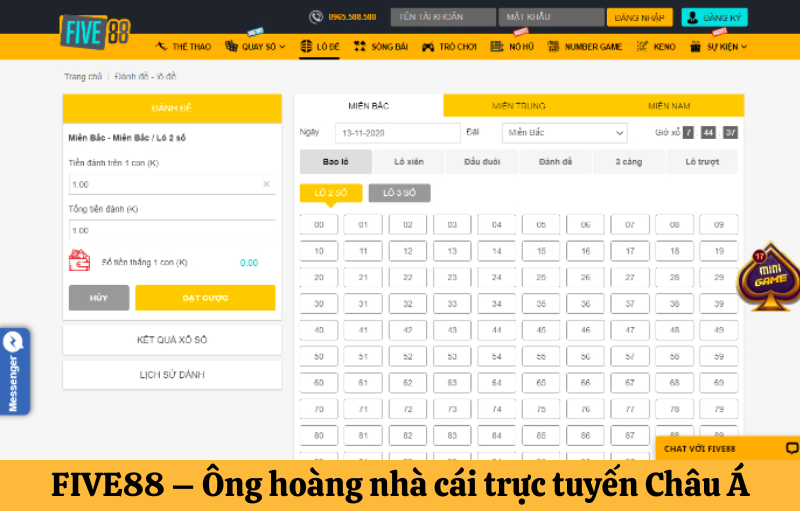Switch to the Miền Trung tab
This screenshot has width=800, height=511.
pyautogui.click(x=518, y=106)
